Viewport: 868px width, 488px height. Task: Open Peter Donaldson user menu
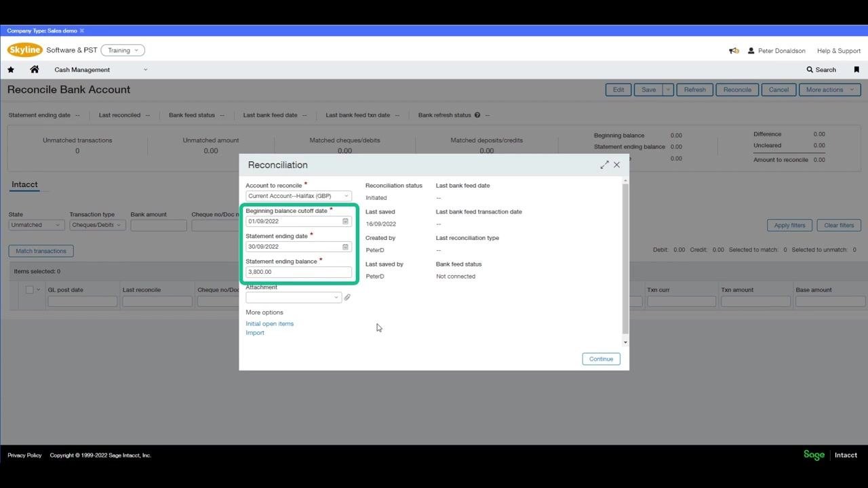(776, 51)
